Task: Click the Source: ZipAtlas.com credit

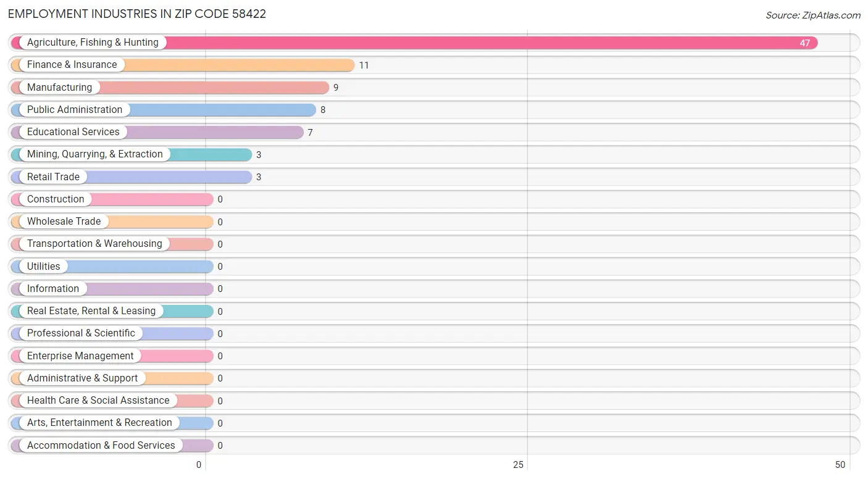Action: [x=813, y=15]
